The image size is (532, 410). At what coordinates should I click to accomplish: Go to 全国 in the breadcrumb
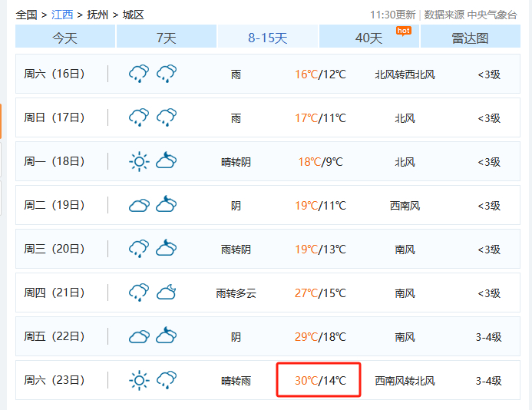tap(26, 15)
